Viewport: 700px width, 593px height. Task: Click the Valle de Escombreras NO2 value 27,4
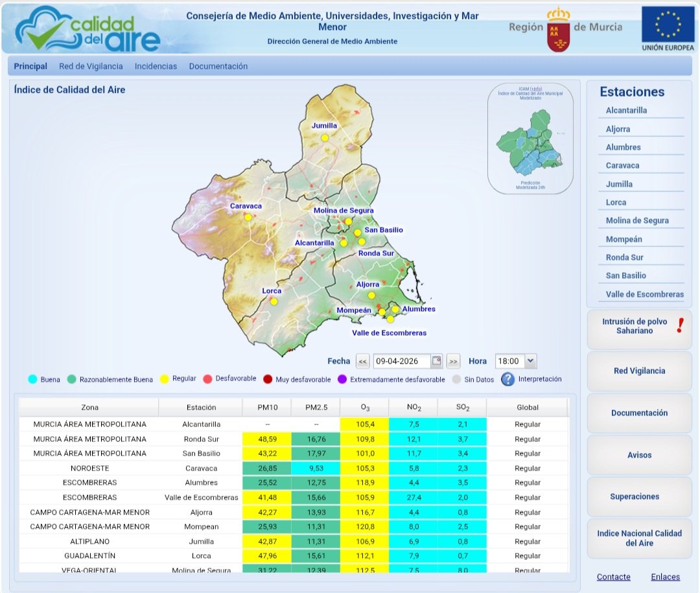click(414, 498)
